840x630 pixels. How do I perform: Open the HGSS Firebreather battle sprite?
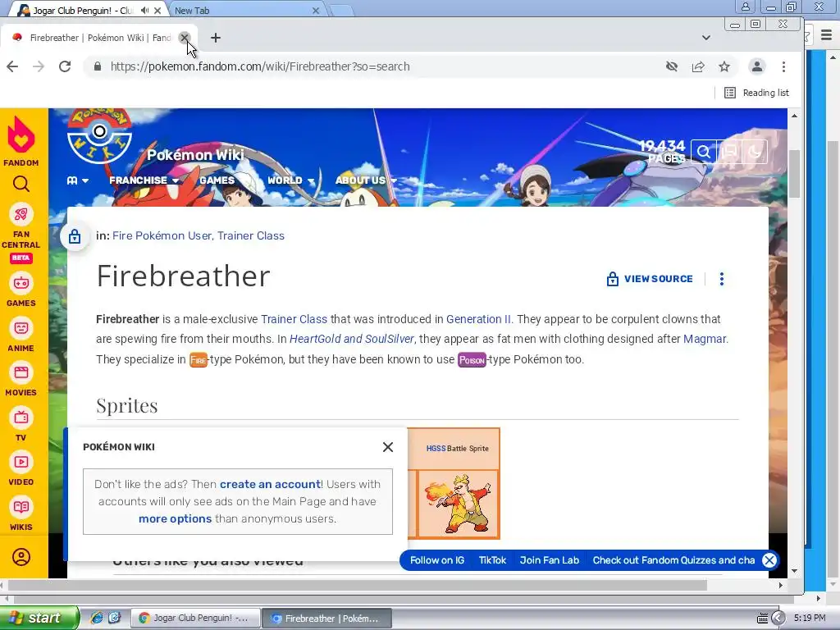click(458, 504)
